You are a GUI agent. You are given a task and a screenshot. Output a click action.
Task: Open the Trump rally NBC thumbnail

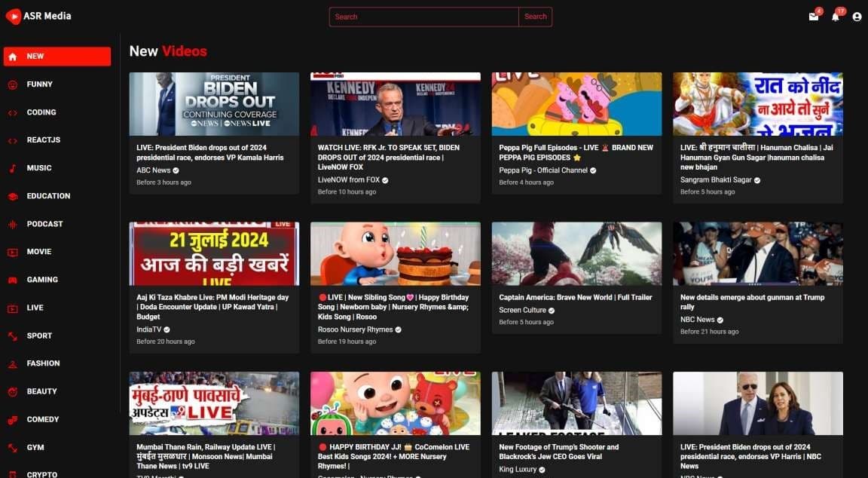tap(758, 253)
